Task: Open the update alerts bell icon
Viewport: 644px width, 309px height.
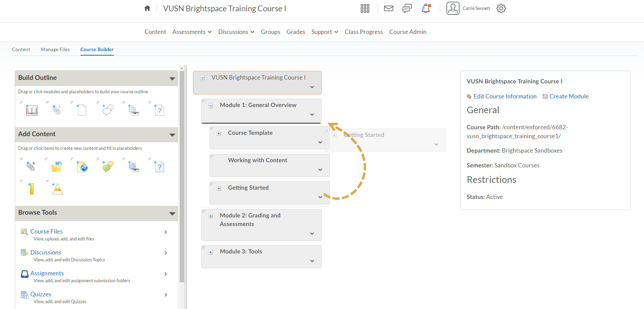Action: pyautogui.click(x=426, y=8)
